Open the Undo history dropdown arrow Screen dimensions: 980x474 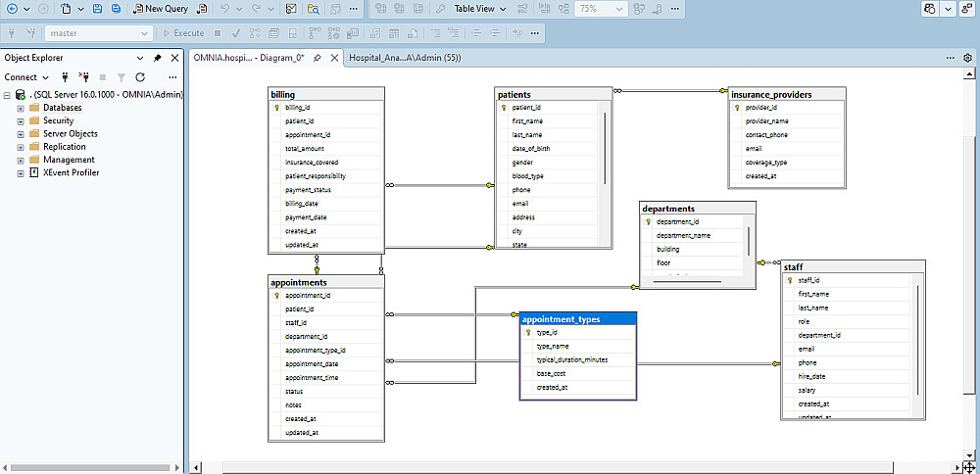(x=239, y=9)
